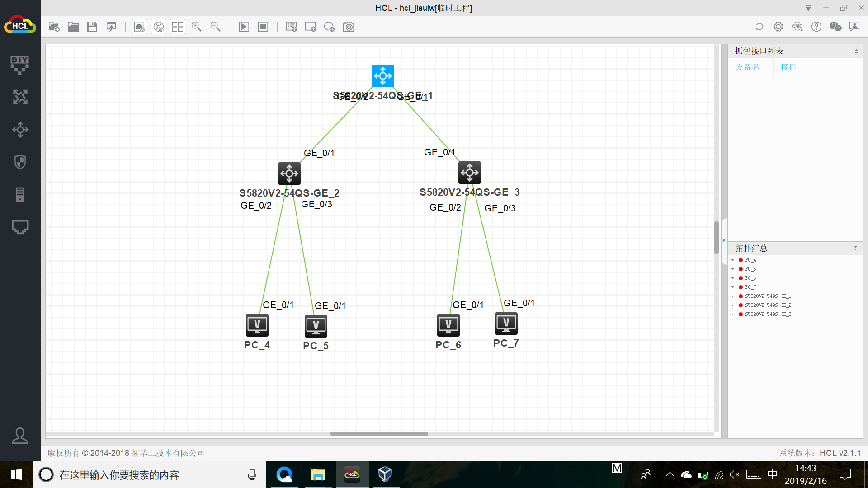Image resolution: width=868 pixels, height=488 pixels.
Task: Click the save project icon
Action: 92,27
